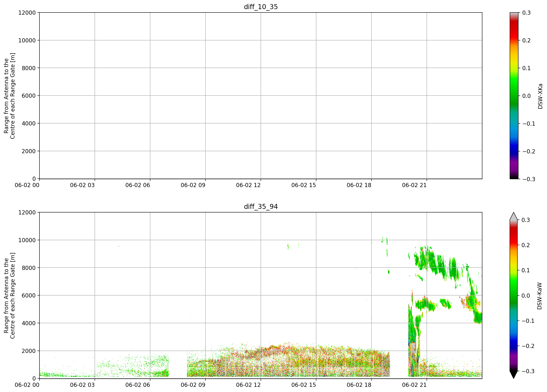Click the 06-02 09 x-tick under diff_10_35
Viewport: 547px width, 392px height.
coord(193,185)
